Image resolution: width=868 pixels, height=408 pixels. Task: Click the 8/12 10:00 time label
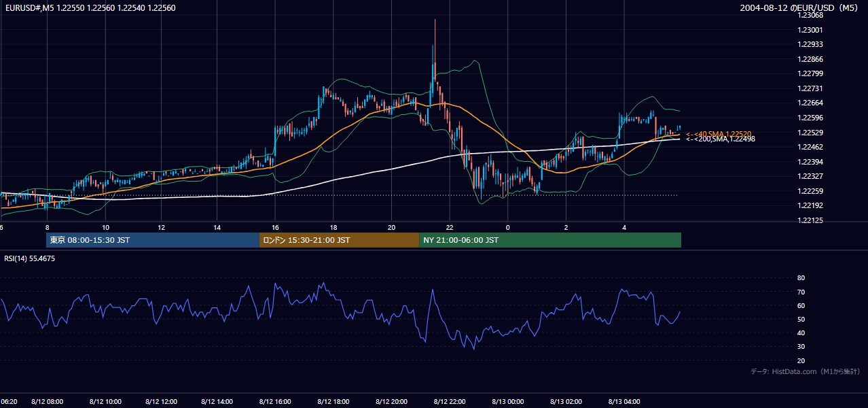click(x=105, y=401)
